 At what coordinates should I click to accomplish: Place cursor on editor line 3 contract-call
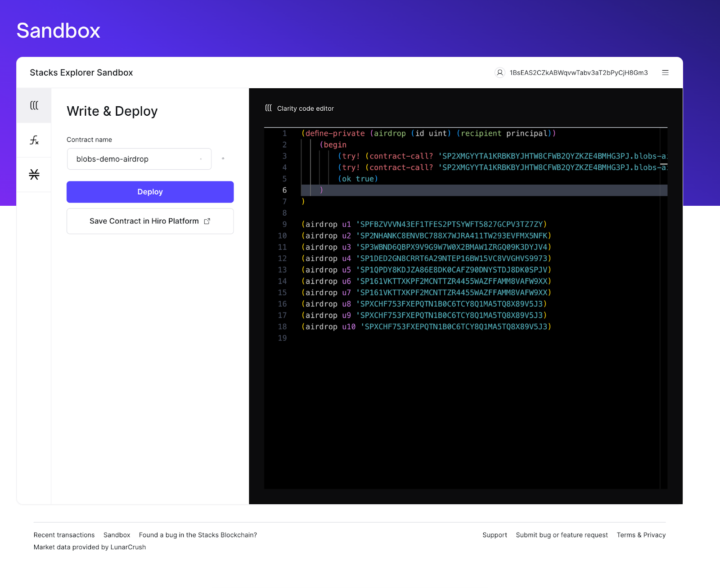[502, 156]
